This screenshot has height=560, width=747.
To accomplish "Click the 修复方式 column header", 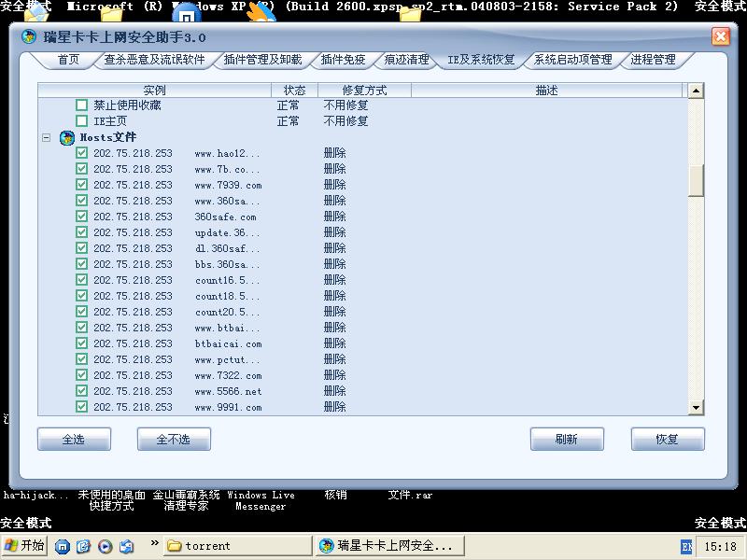I will pos(364,90).
